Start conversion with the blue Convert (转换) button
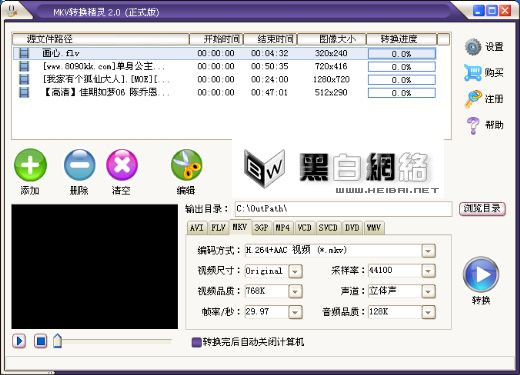The width and height of the screenshot is (520, 375). (x=481, y=275)
